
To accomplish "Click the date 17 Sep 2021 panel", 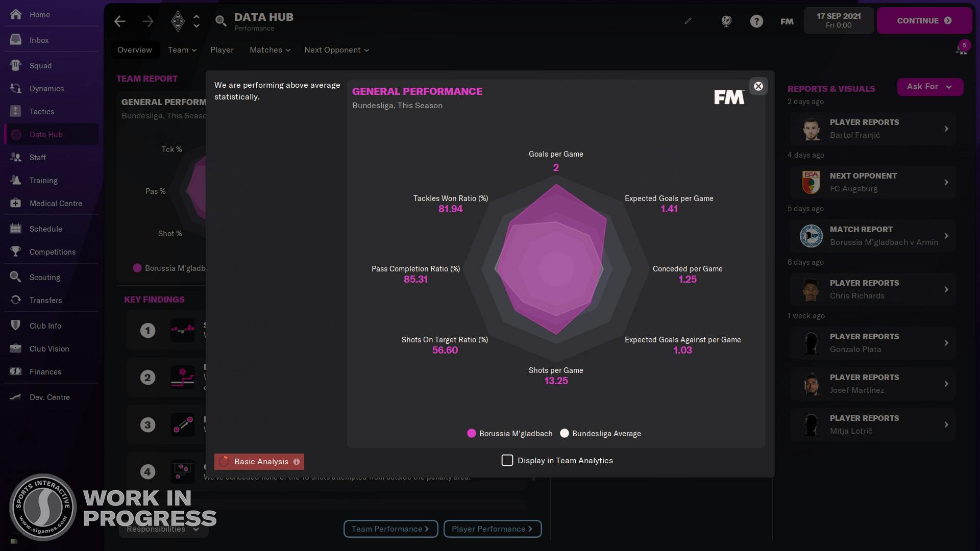I will tap(839, 20).
